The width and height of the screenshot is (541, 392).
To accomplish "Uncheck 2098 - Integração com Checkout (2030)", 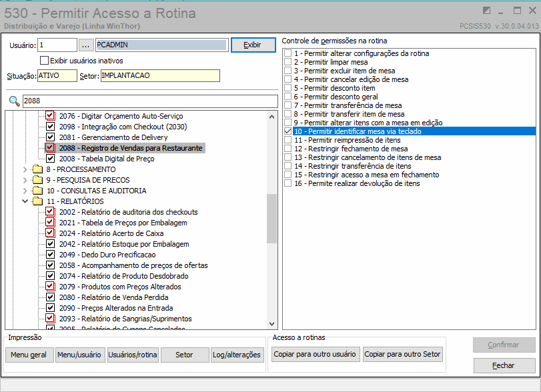I will [50, 127].
